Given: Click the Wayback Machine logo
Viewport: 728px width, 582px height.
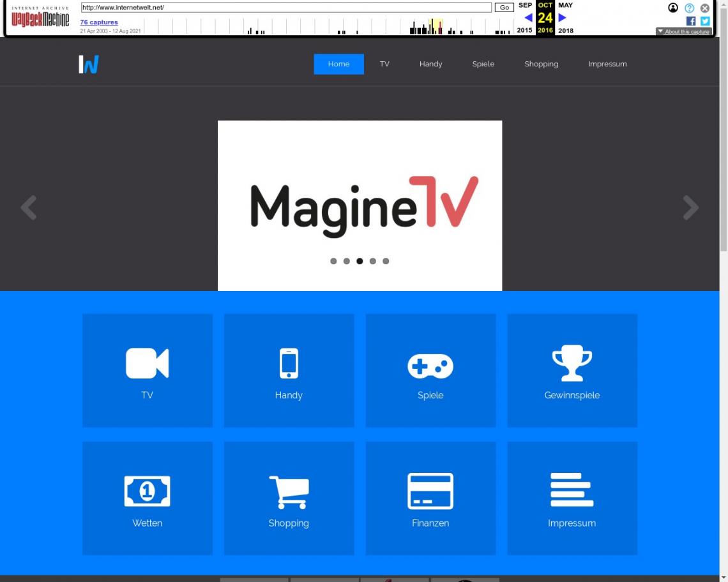Looking at the screenshot, I should (40, 17).
